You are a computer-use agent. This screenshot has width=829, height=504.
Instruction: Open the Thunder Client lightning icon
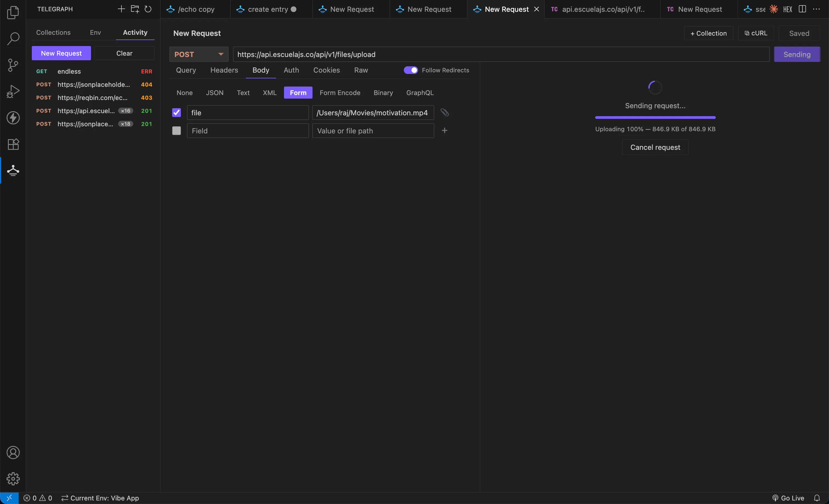(x=13, y=118)
